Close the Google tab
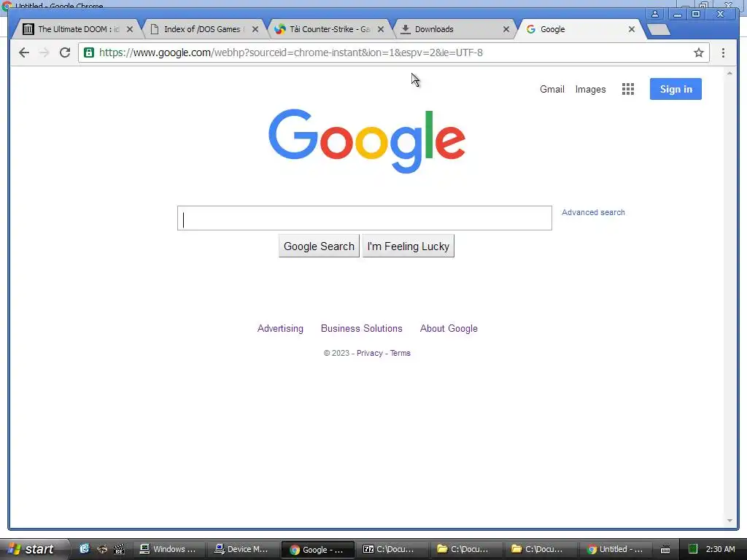 pyautogui.click(x=631, y=29)
